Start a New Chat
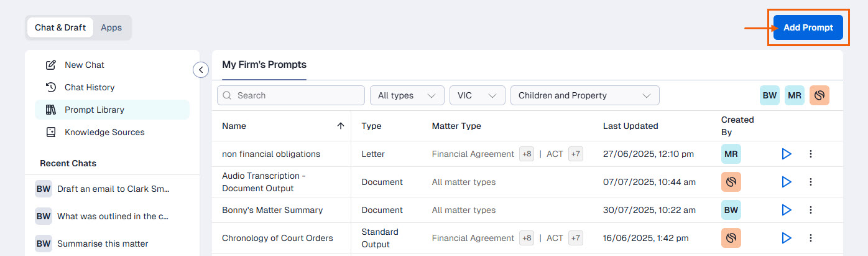The height and width of the screenshot is (256, 868). pos(85,65)
